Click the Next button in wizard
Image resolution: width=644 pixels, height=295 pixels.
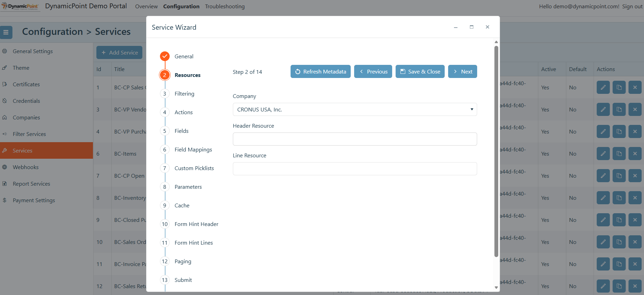[x=463, y=71]
